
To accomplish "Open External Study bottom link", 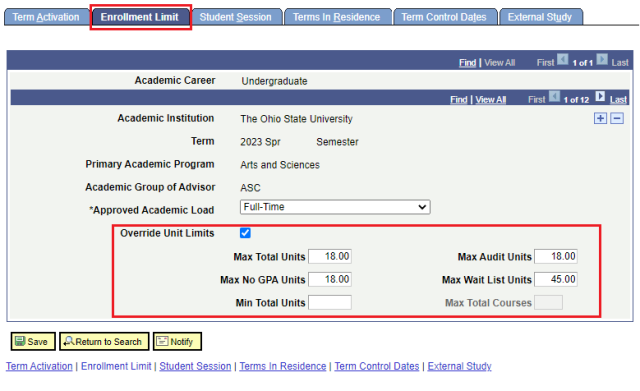I will click(460, 366).
